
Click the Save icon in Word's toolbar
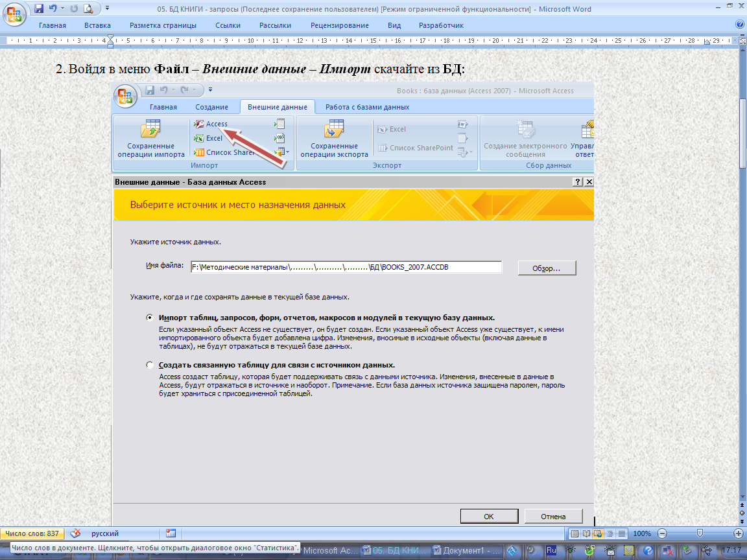point(39,8)
